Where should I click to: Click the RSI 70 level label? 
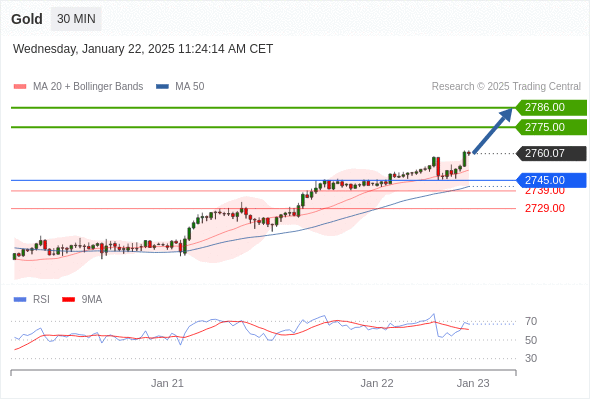(x=531, y=321)
